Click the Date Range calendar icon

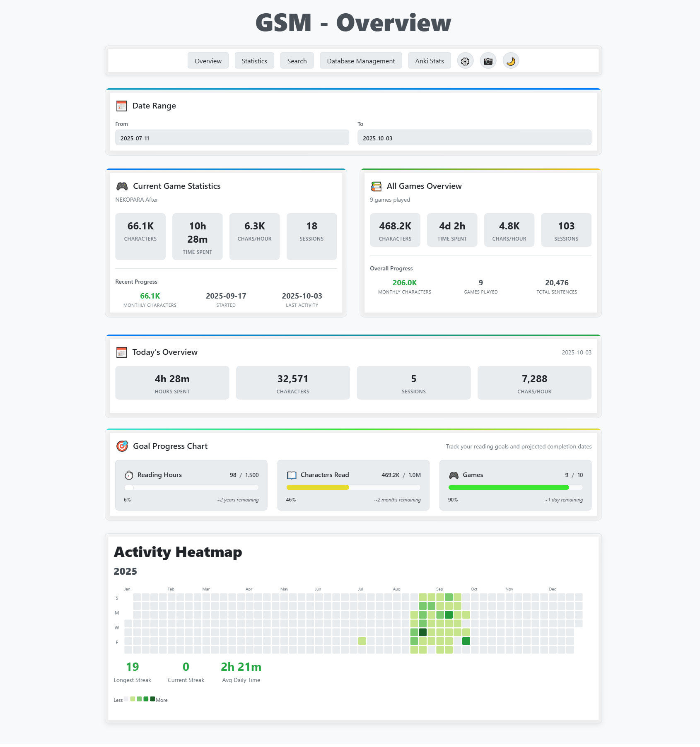121,106
